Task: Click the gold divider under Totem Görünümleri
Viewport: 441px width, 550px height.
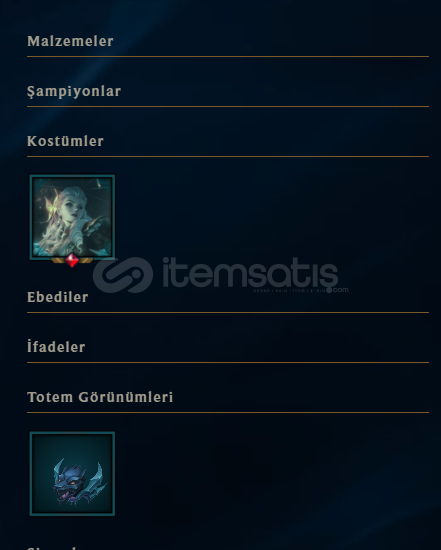Action: tap(228, 412)
